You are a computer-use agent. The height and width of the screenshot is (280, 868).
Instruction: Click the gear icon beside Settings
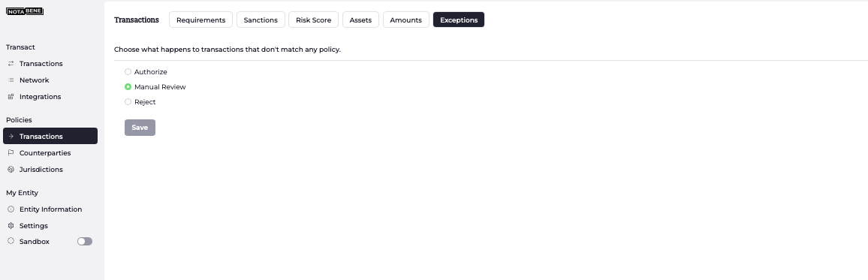(11, 226)
